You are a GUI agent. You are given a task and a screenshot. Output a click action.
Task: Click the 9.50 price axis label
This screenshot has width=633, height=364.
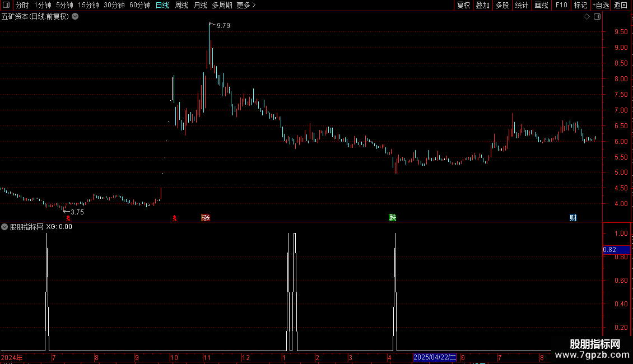pos(621,32)
